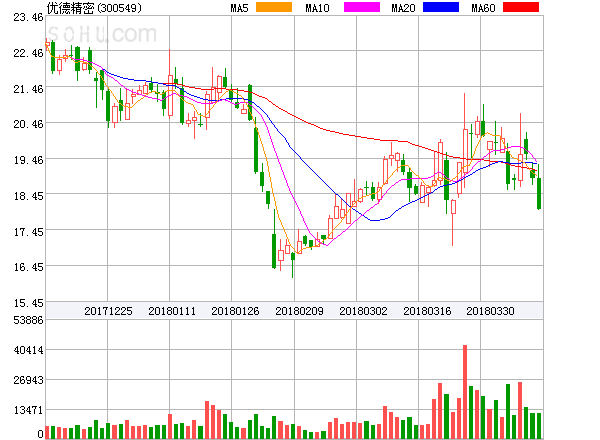This screenshot has height=440, width=600.
Task: Click the MA5 legend label
Action: tap(239, 8)
